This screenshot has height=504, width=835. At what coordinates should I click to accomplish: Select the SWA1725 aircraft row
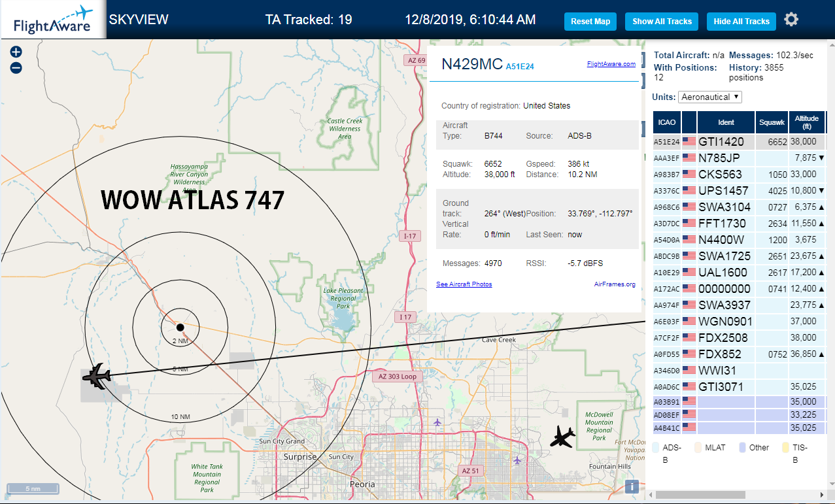(x=740, y=256)
